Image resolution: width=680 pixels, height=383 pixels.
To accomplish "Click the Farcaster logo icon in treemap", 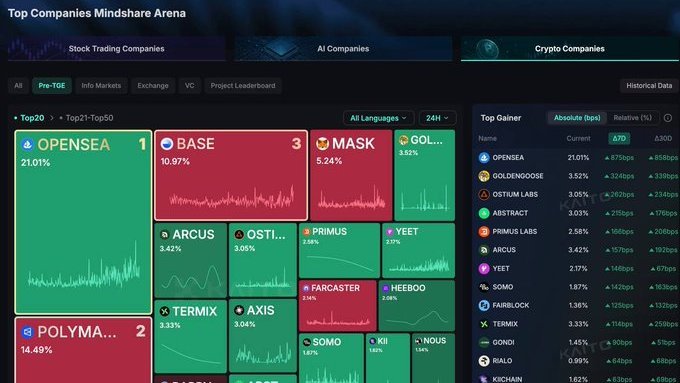I will pos(306,288).
